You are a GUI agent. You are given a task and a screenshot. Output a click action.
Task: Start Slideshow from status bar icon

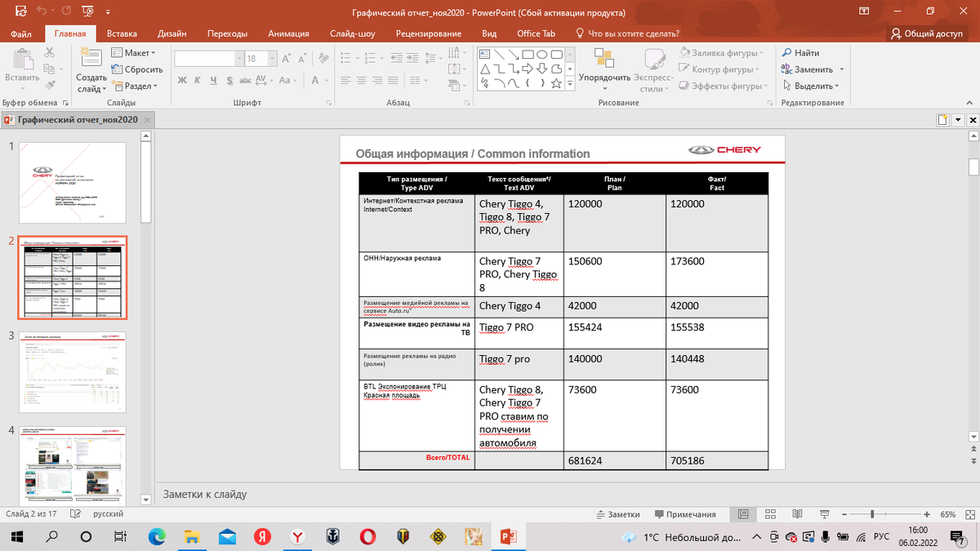[x=826, y=514]
